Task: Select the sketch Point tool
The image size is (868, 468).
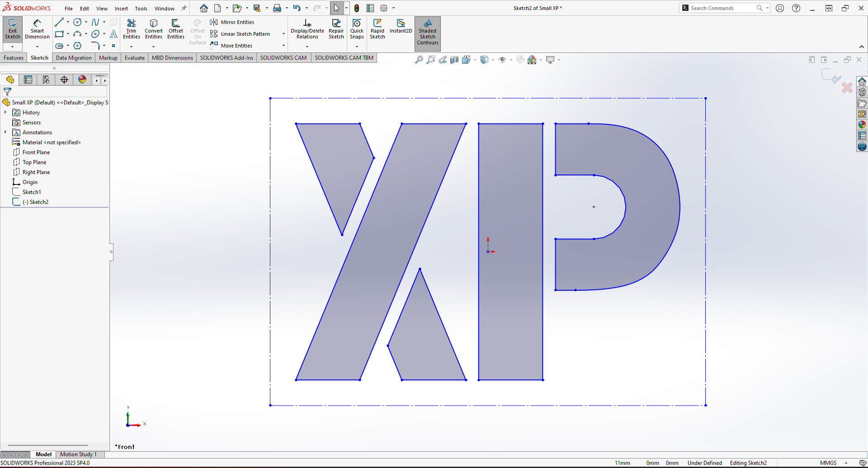Action: click(113, 46)
